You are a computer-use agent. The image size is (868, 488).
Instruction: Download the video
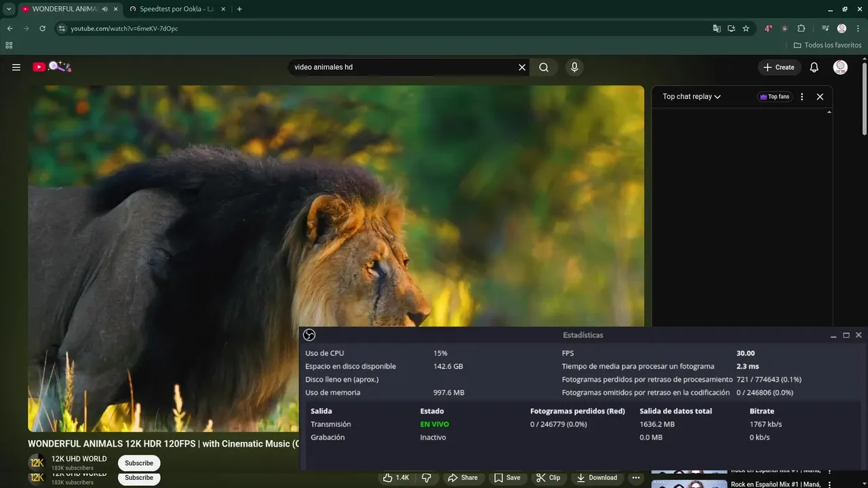pyautogui.click(x=597, y=478)
